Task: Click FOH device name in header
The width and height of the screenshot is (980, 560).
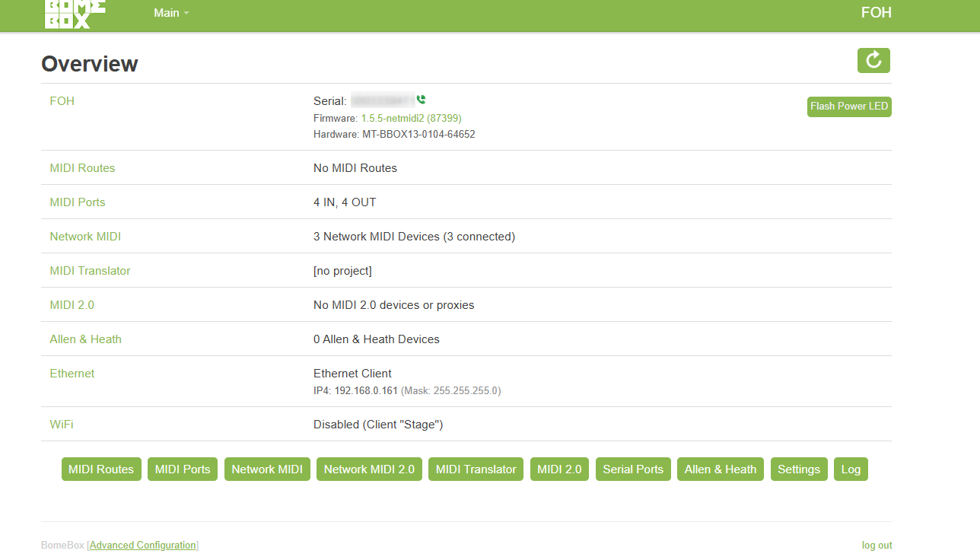Action: tap(876, 13)
